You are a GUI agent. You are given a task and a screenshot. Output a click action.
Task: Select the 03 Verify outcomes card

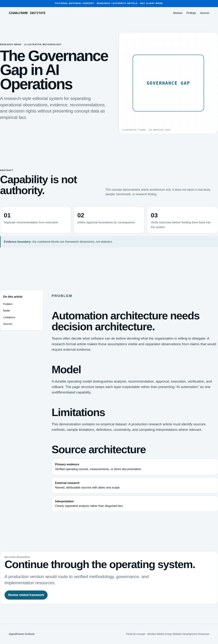(x=182, y=220)
